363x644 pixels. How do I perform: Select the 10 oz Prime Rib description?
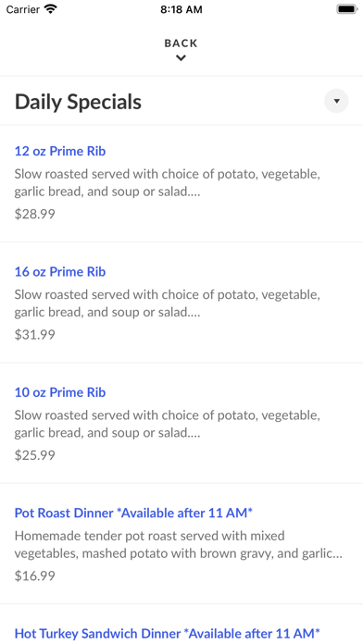pyautogui.click(x=168, y=424)
